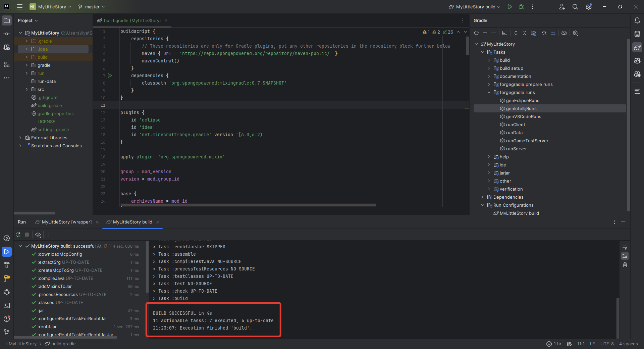Expand the src folder in project tree

(27, 89)
